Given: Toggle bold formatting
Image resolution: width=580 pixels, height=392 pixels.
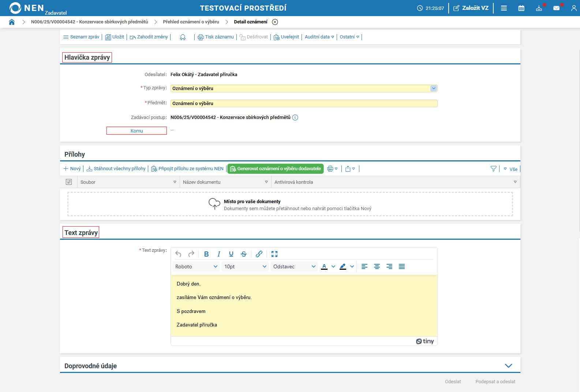Looking at the screenshot, I should (206, 254).
